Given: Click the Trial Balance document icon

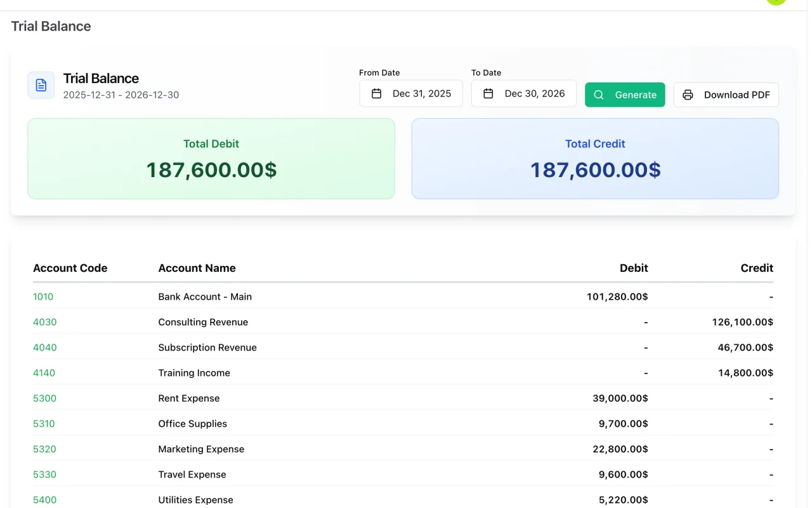Looking at the screenshot, I should point(41,85).
